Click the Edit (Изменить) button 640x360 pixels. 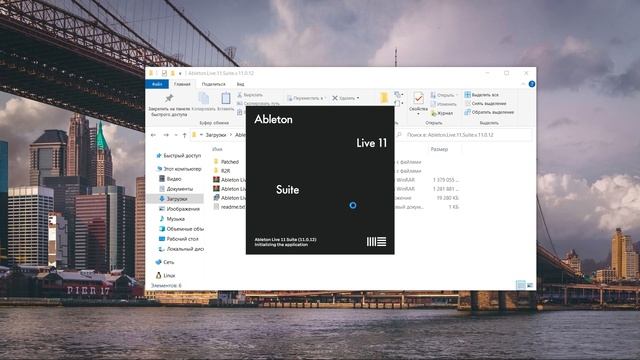443,104
